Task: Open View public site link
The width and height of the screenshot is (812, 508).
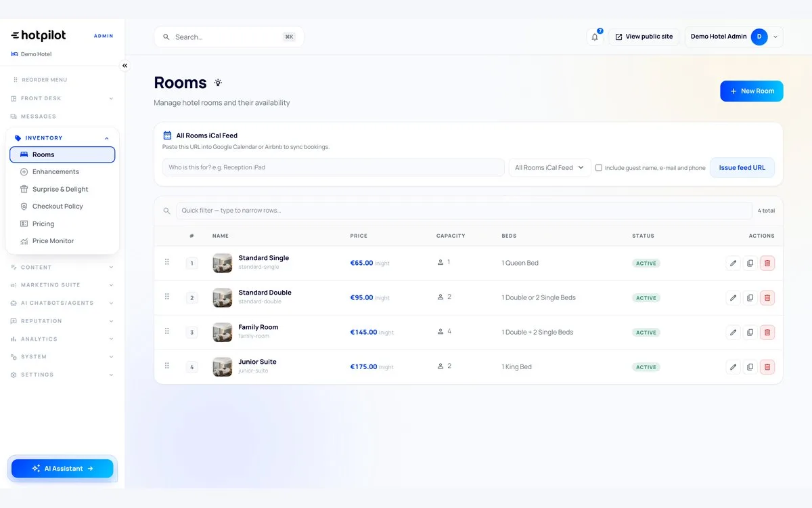Action: click(x=644, y=37)
